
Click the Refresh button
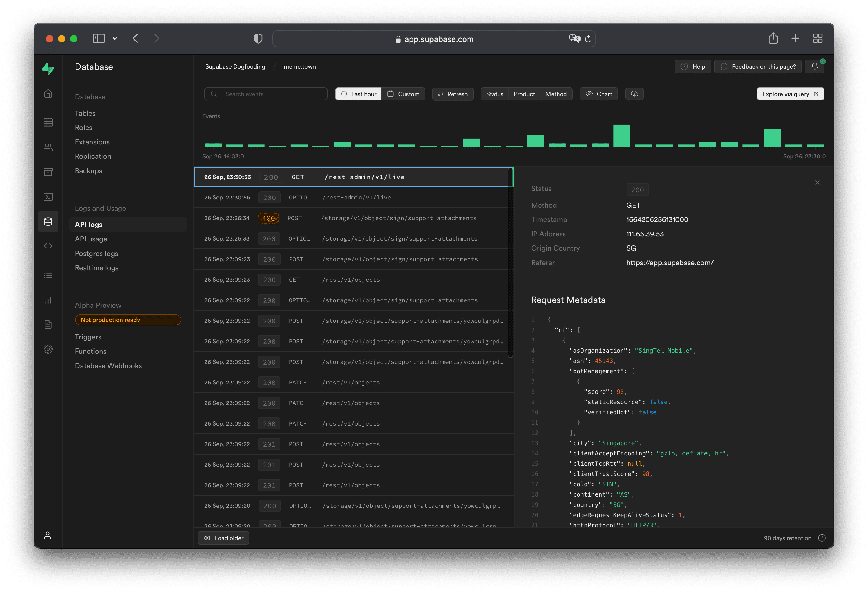pyautogui.click(x=453, y=94)
